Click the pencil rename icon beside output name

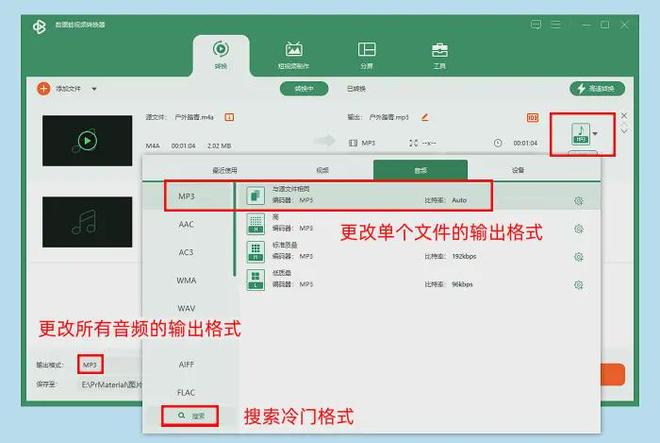point(425,117)
